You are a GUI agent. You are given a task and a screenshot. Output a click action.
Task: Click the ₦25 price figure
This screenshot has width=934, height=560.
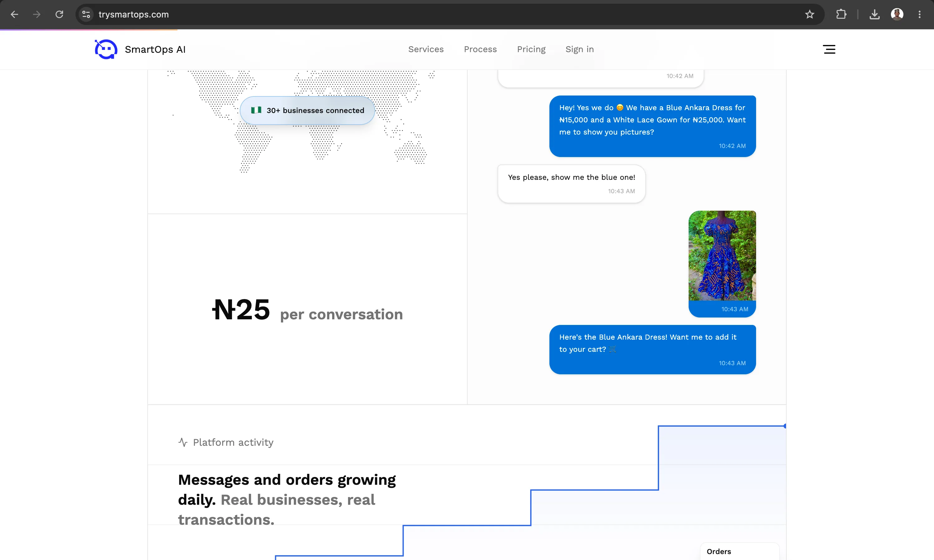point(241,309)
